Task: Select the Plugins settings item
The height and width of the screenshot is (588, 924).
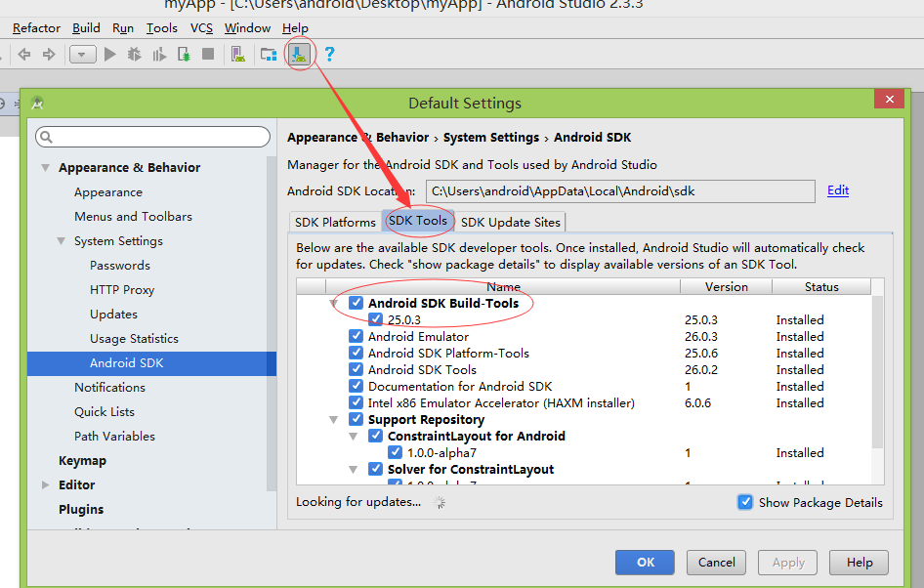Action: click(x=81, y=509)
